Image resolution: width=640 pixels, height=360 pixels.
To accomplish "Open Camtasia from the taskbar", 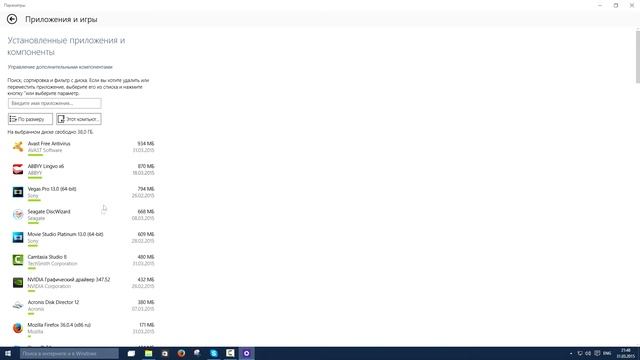I will pos(230,353).
